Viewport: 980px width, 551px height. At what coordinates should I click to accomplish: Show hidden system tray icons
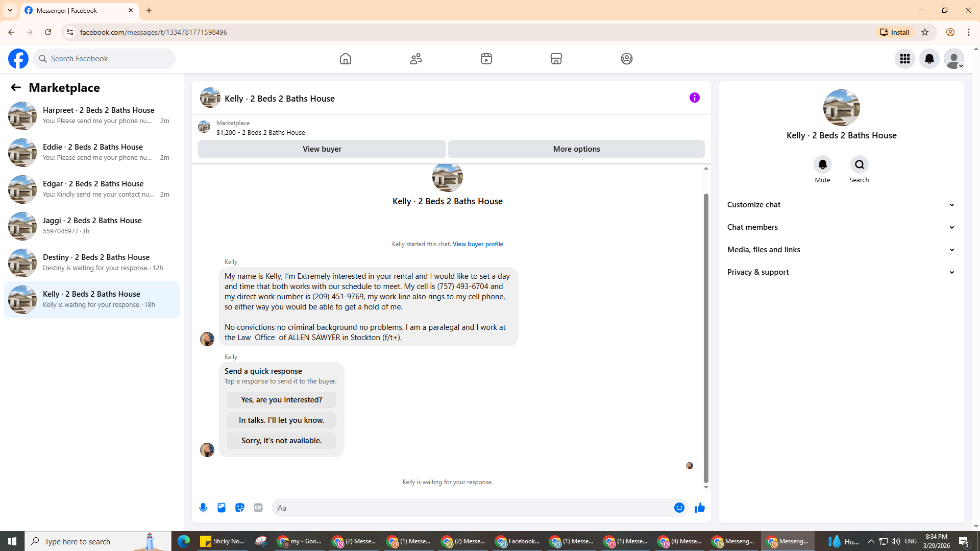[871, 541]
